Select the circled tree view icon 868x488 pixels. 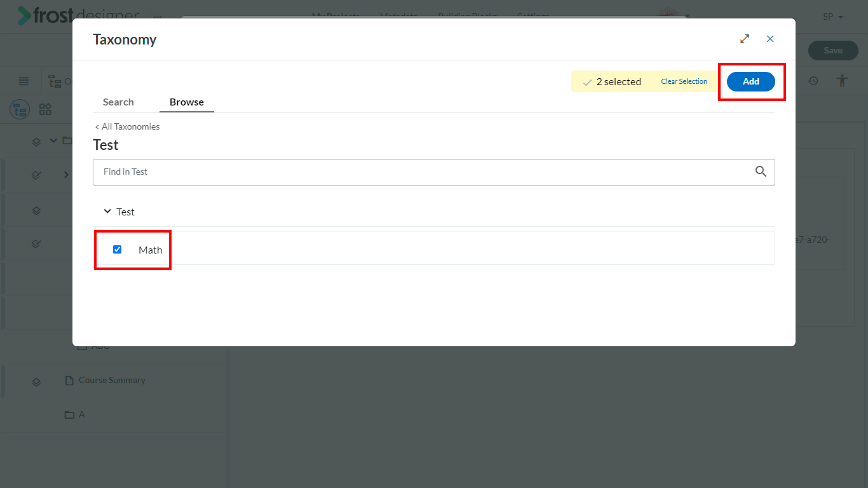[x=20, y=109]
